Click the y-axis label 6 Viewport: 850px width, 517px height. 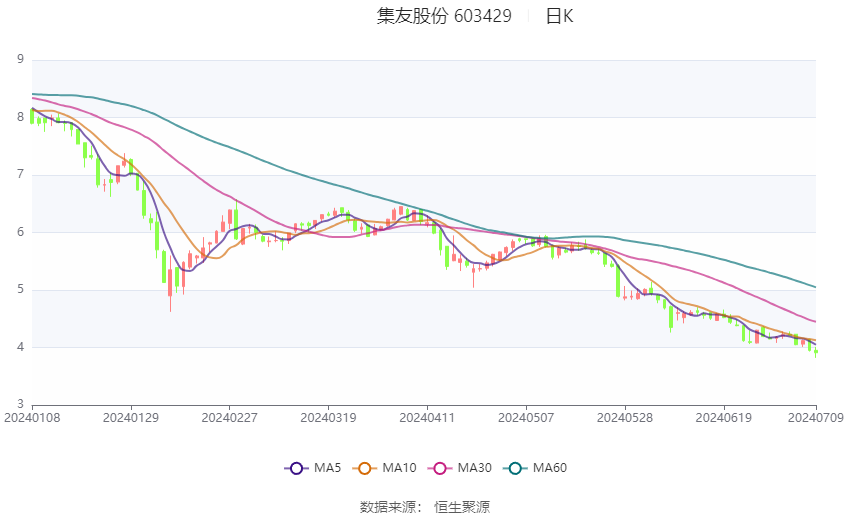[x=21, y=232]
